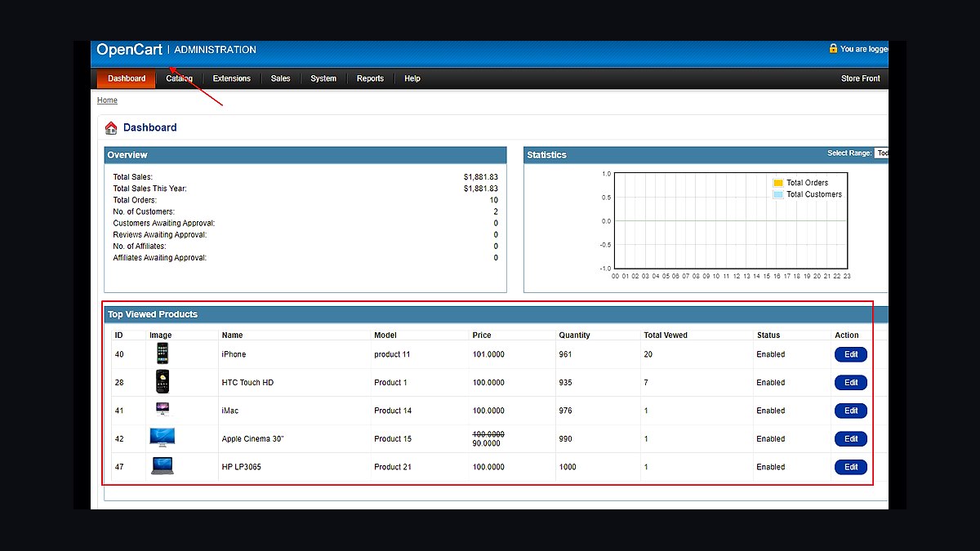Viewport: 980px width, 551px height.
Task: Select the HTC Touch HD name cell
Action: point(247,383)
